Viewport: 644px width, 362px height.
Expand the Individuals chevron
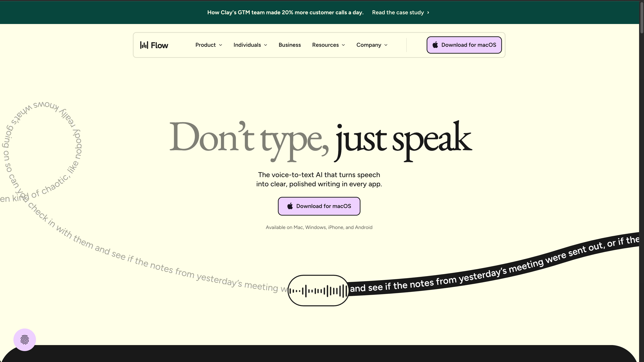tap(266, 45)
